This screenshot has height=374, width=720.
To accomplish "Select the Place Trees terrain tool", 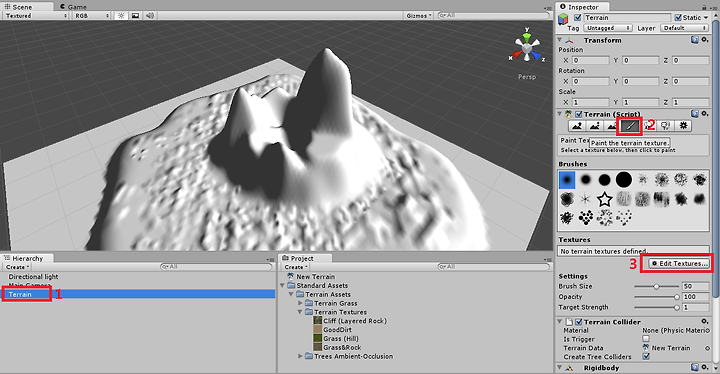I will 648,125.
